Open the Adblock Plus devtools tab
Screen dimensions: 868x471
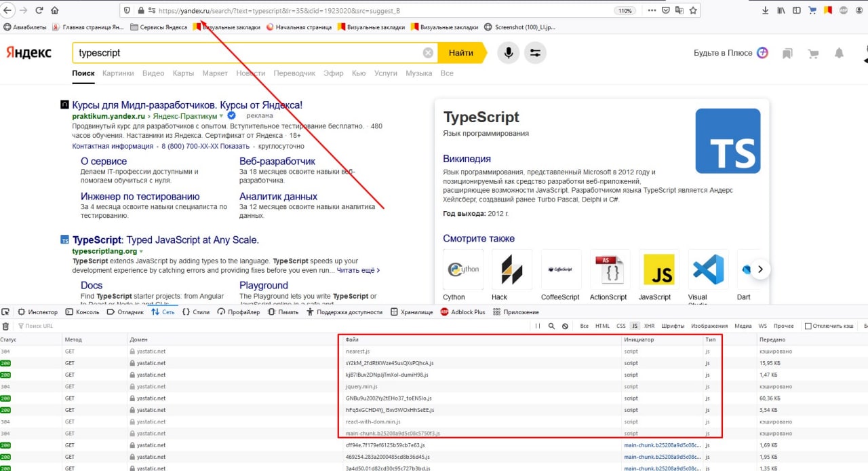click(462, 312)
